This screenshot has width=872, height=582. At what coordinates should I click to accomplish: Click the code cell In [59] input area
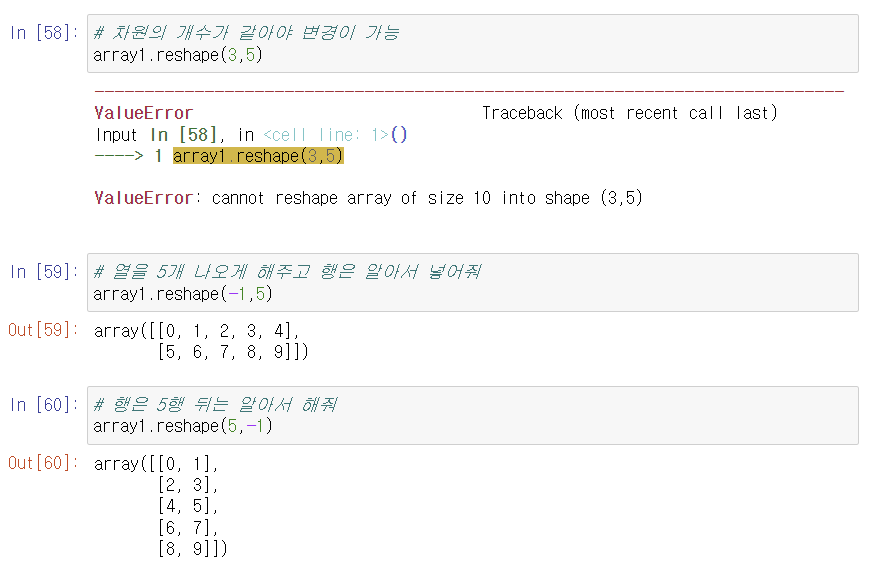(473, 282)
